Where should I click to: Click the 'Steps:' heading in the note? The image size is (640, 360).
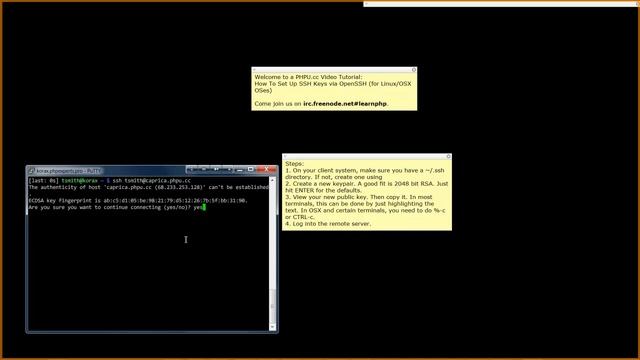point(294,164)
